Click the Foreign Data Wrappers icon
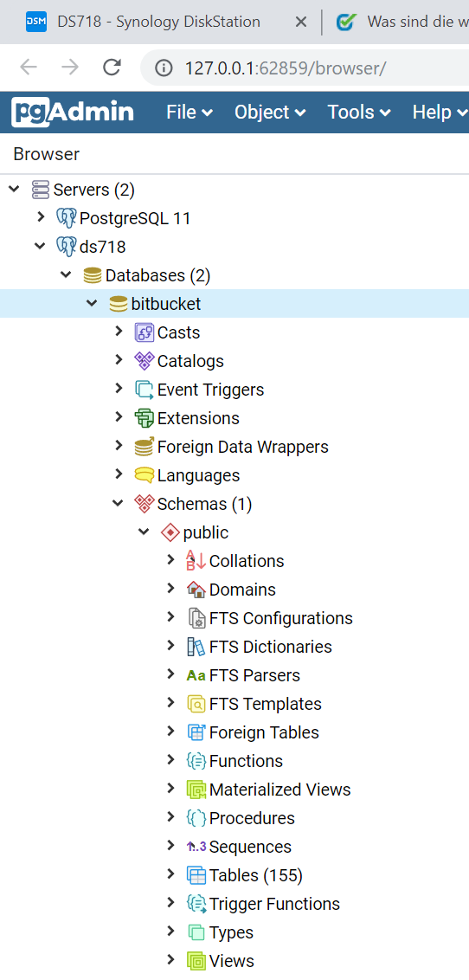Screen dimensions: 469x980 pos(145,446)
